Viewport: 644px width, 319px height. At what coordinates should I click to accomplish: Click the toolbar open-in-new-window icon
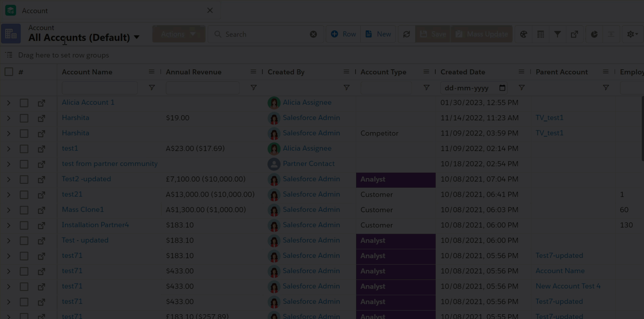574,34
